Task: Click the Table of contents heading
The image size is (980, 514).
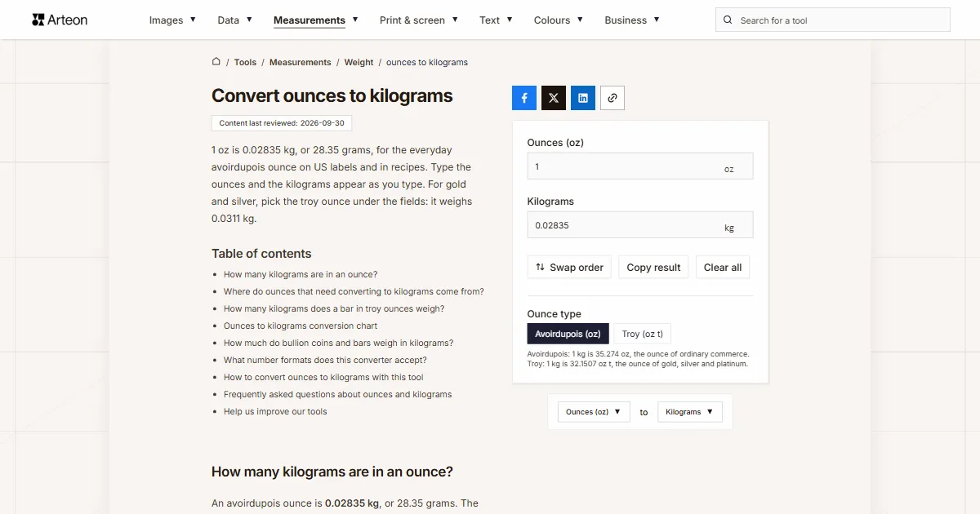Action: (261, 254)
